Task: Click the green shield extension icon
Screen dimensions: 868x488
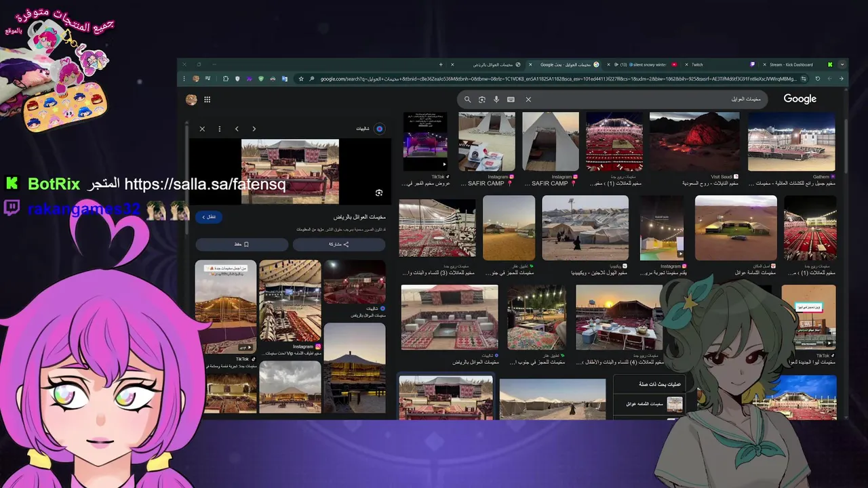Action: coord(261,79)
